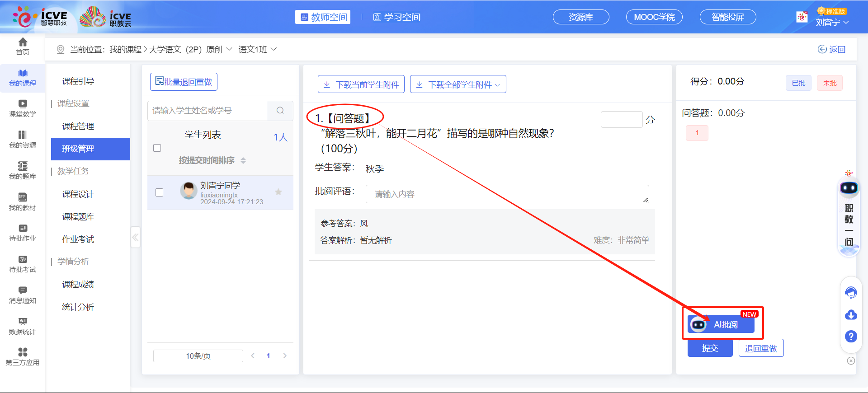Viewport: 868px width, 393px height.
Task: Click the download cloud icon on right
Action: (x=851, y=315)
